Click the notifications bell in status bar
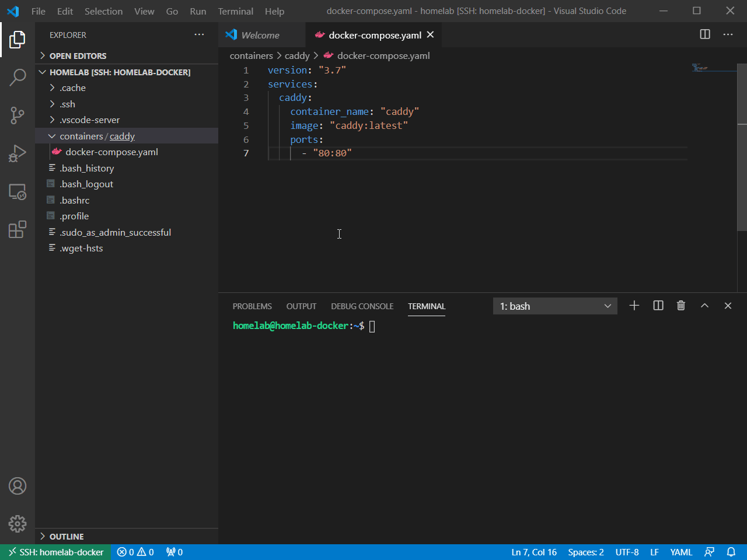 pos(731,552)
